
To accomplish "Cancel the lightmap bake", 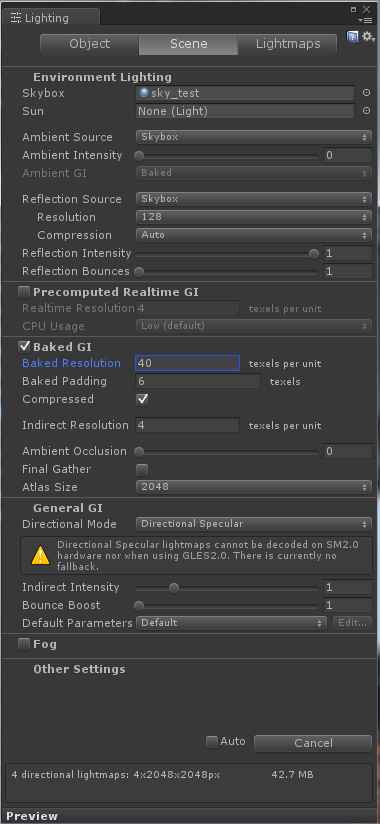I will (x=313, y=743).
